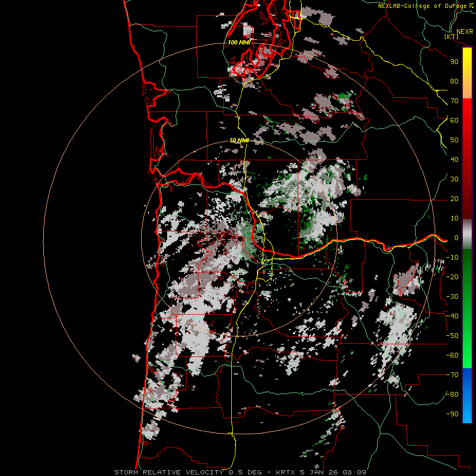Click the 80 value on velocity scale

pos(454,81)
